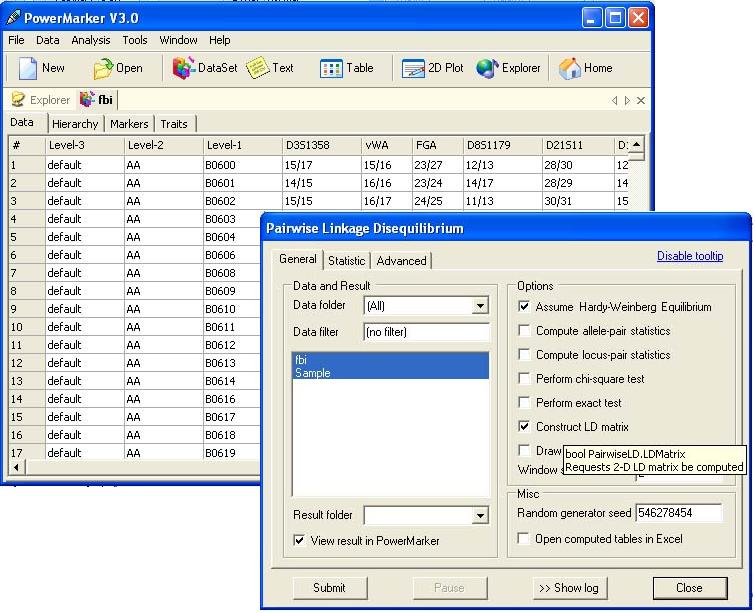Click the DataSet toolbar icon
Viewport: 755px width, 613px height.
(183, 68)
